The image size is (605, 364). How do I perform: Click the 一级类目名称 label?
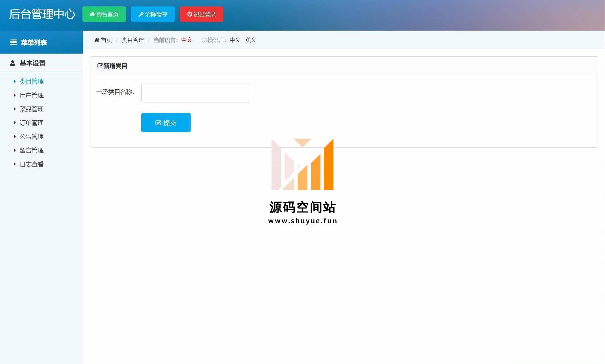[x=116, y=92]
